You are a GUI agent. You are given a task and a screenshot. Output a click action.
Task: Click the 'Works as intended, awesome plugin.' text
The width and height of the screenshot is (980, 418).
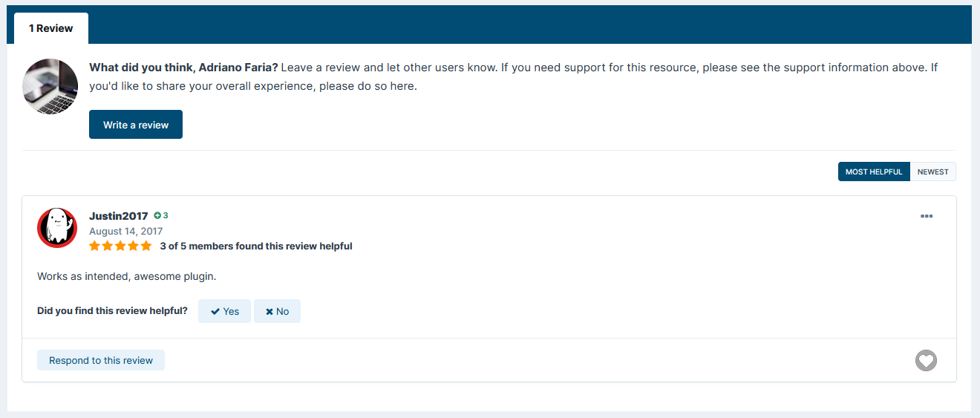pos(126,276)
